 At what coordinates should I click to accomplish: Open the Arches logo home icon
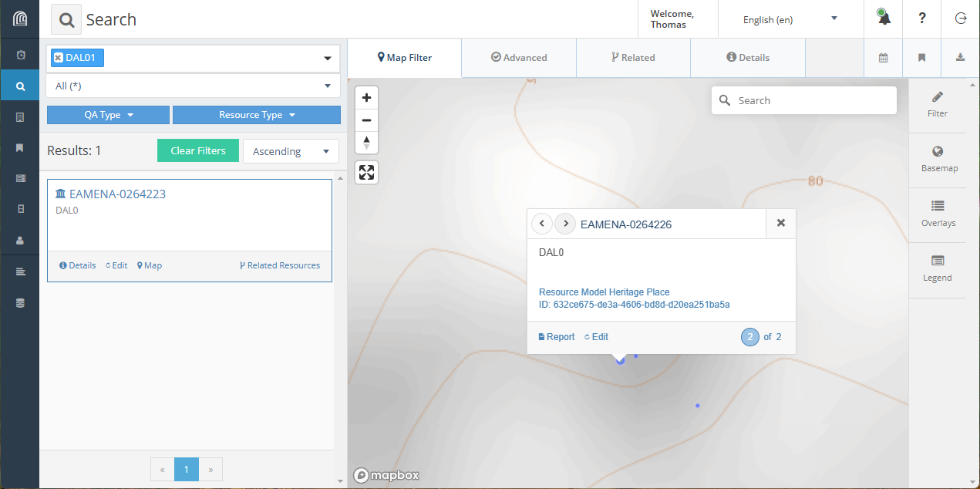point(19,19)
